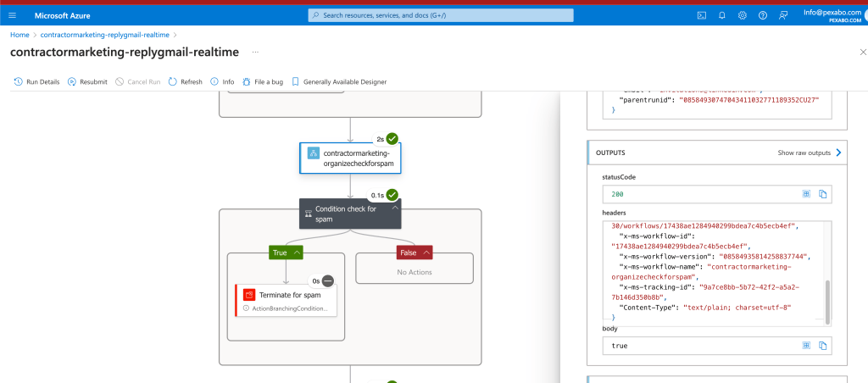The image size is (868, 383).
Task: Click the x-ms-tracking-id header line
Action: [x=706, y=291]
